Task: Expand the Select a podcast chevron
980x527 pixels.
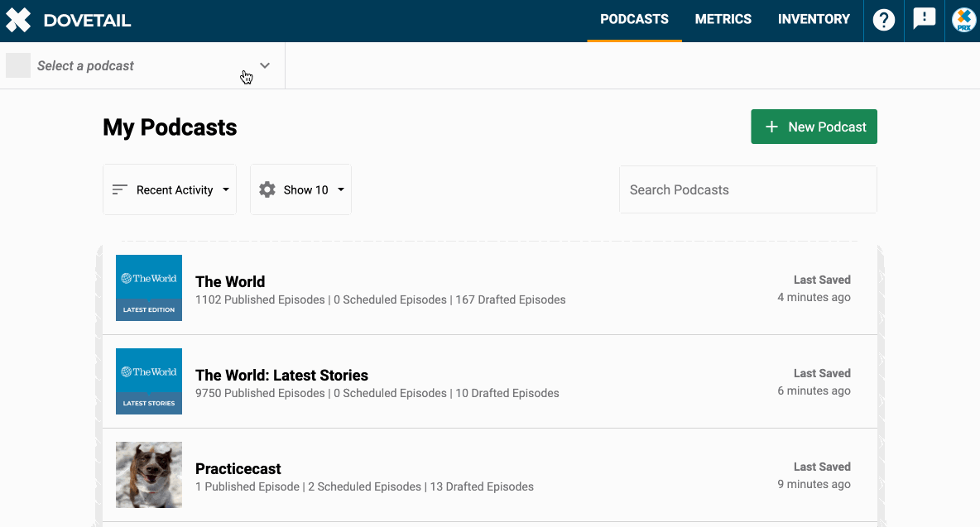Action: tap(265, 65)
